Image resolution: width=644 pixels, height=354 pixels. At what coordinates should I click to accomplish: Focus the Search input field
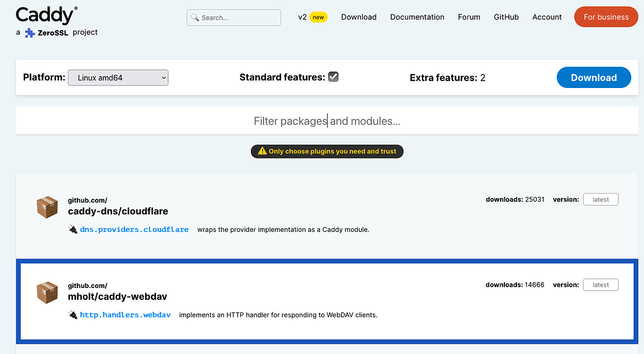point(234,17)
